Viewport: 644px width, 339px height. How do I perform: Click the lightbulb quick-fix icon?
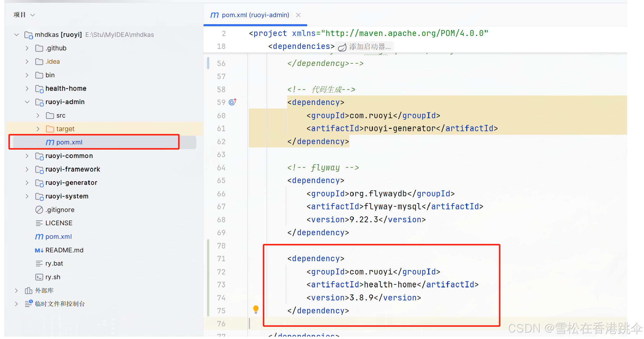point(256,309)
